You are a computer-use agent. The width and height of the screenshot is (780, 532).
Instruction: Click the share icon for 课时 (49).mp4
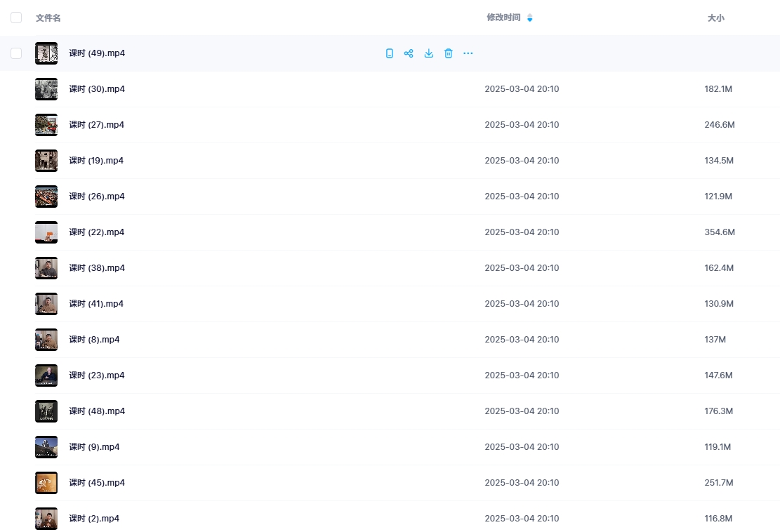(409, 53)
